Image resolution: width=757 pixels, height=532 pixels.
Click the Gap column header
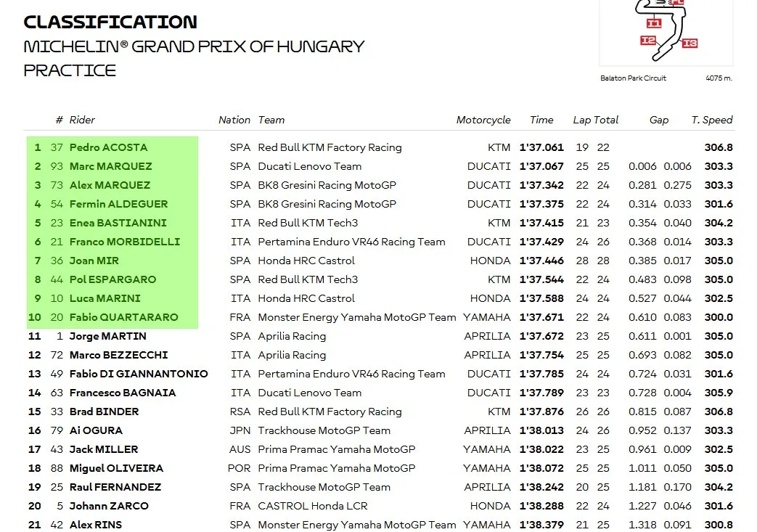pos(658,120)
